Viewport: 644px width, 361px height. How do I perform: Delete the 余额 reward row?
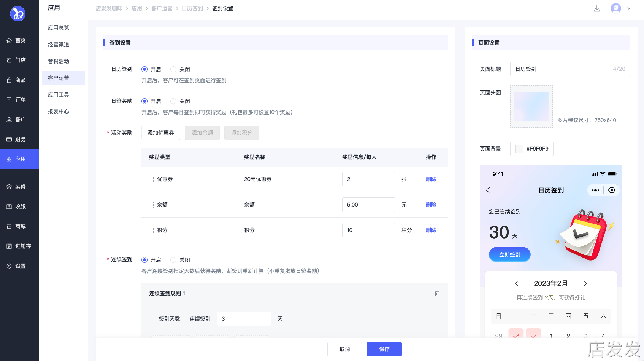(x=431, y=205)
